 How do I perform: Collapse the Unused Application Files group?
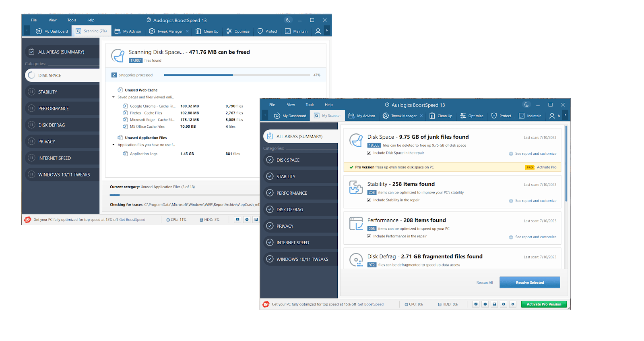point(114,145)
